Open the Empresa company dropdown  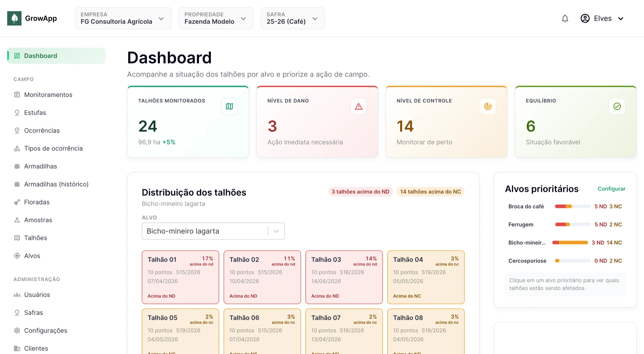pyautogui.click(x=123, y=18)
